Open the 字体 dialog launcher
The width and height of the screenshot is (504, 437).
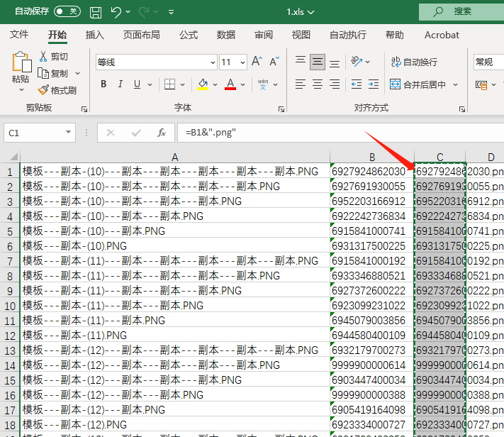(x=281, y=109)
